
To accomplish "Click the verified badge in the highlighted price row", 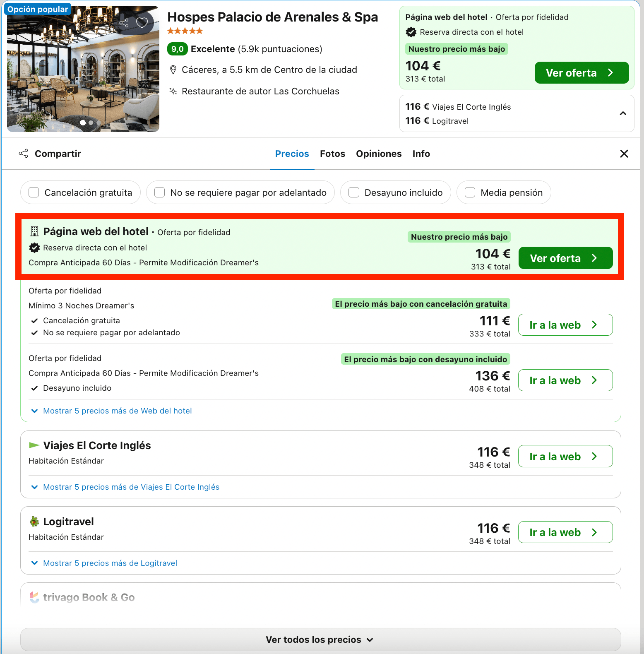I will click(34, 248).
